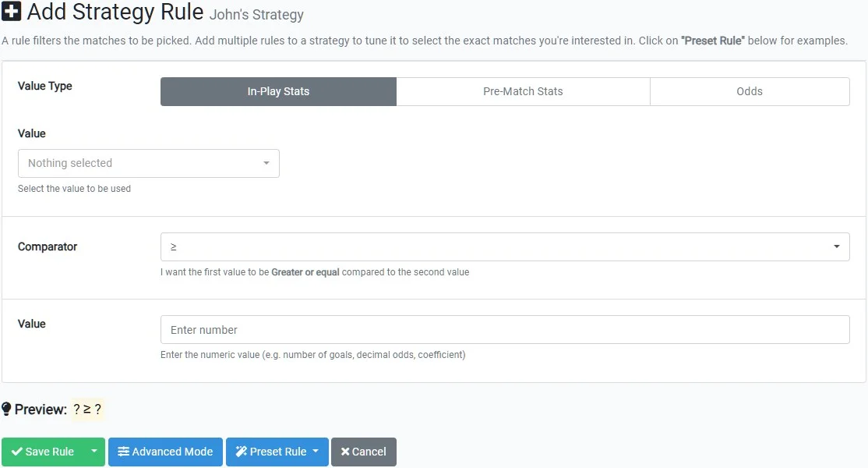Click bold "Preset Rule" text in description

pyautogui.click(x=713, y=41)
